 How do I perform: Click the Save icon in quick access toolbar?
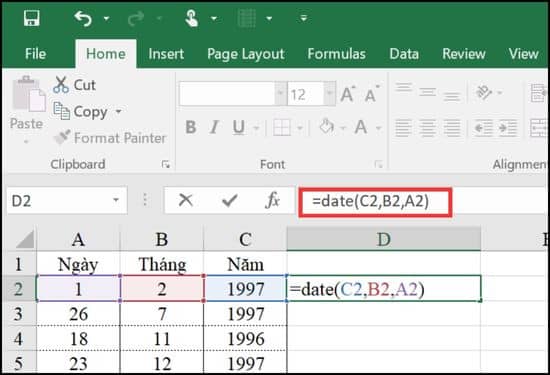coord(32,18)
